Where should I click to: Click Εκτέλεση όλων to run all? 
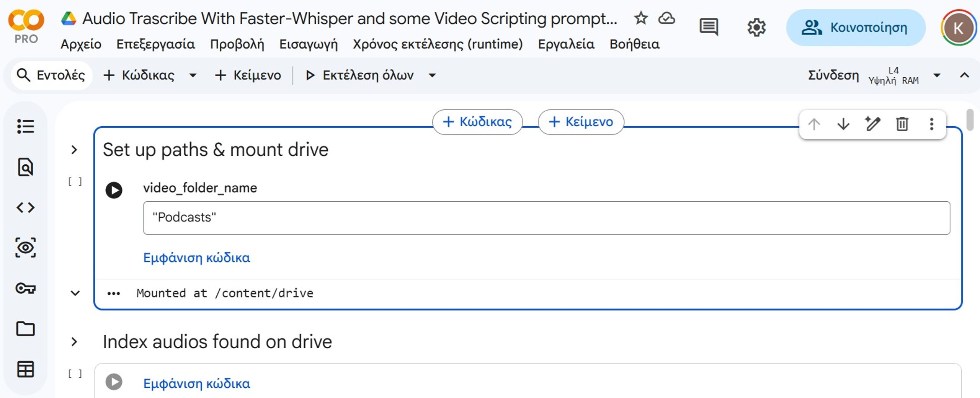[360, 75]
